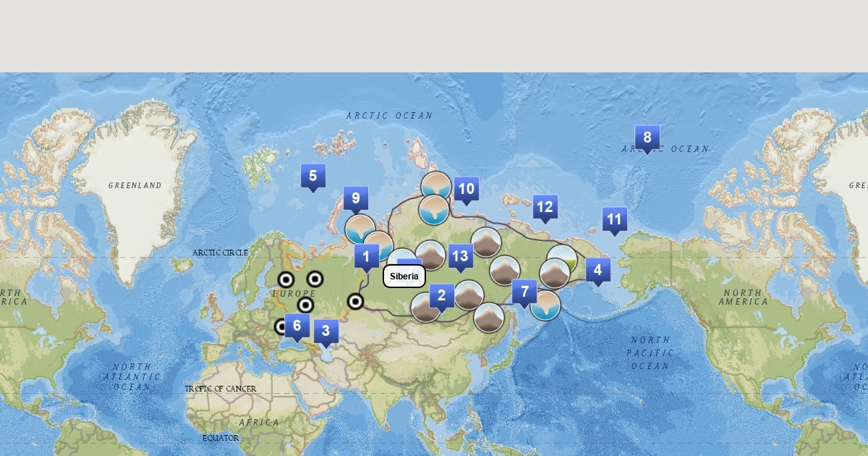Click the Siberia label tooltip
Viewport: 868px width, 456px height.
[404, 276]
